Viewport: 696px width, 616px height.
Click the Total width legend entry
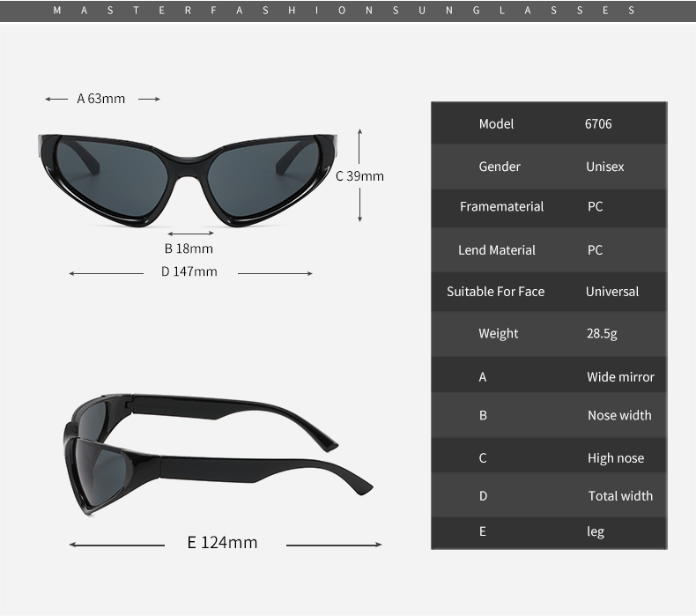click(x=620, y=496)
